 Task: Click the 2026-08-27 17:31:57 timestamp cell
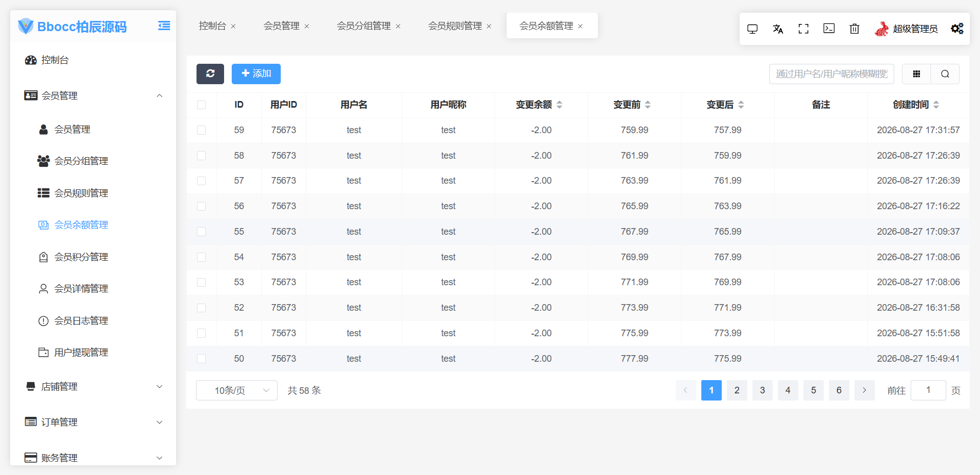[x=918, y=130]
